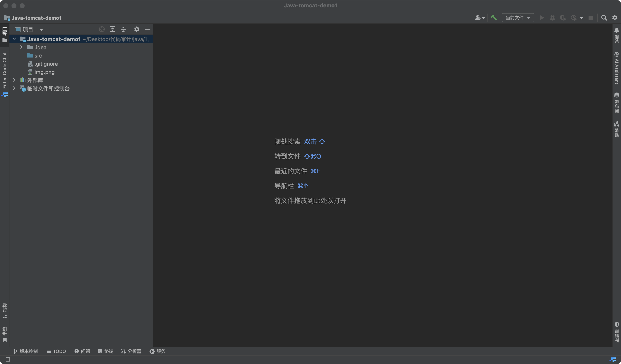Hide the project tool window

point(147,29)
